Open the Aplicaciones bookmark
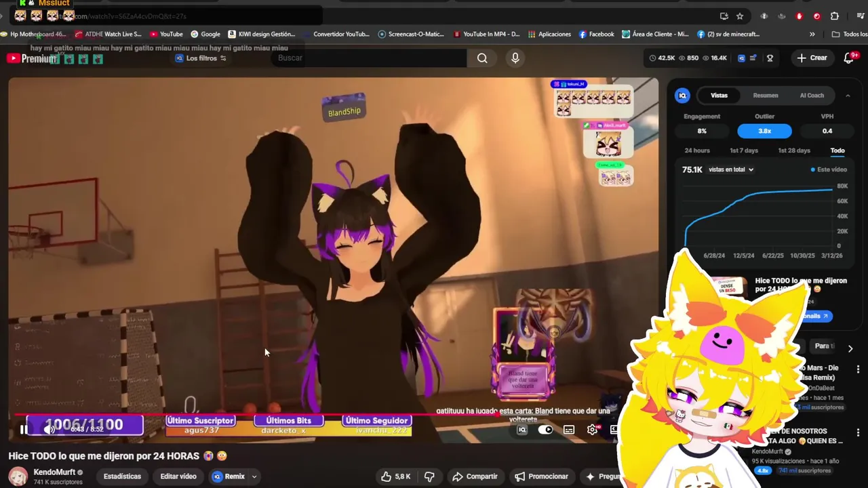 (x=549, y=34)
